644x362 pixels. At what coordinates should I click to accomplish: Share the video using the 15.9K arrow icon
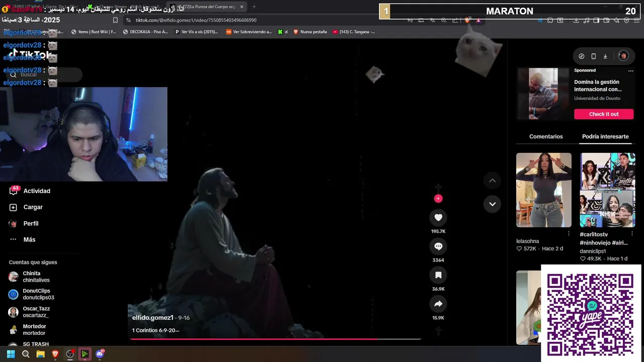[438, 304]
